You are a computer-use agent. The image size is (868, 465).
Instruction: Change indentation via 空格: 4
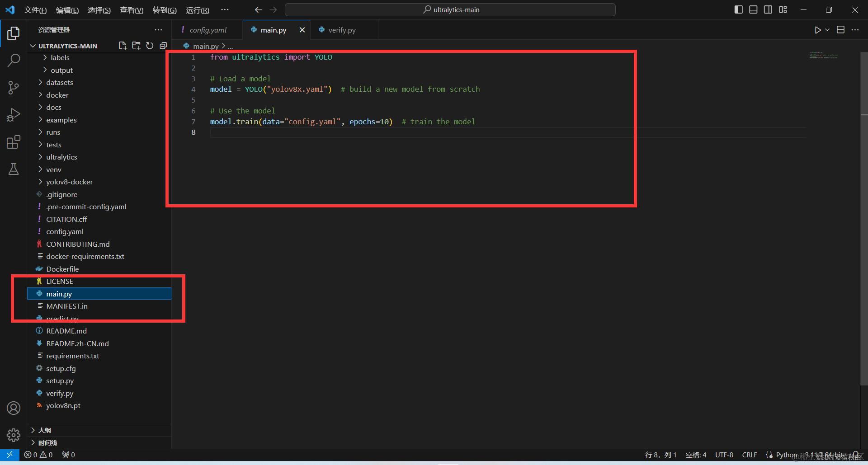point(696,455)
